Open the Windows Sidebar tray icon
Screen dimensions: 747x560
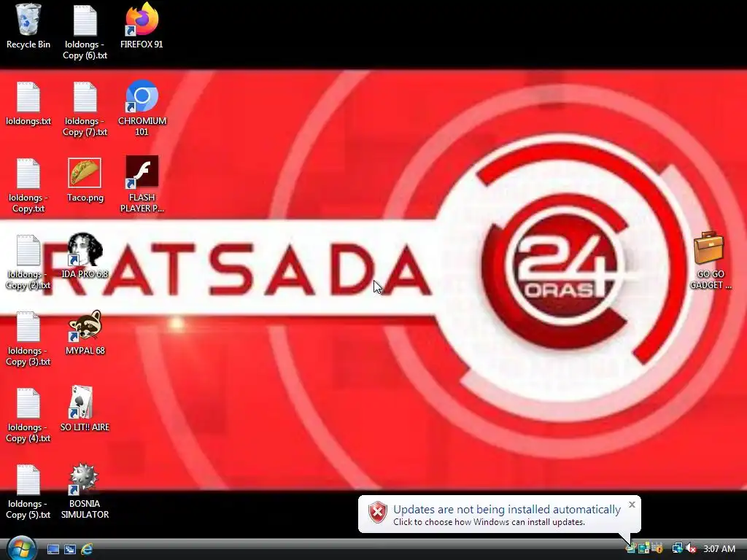coord(644,548)
